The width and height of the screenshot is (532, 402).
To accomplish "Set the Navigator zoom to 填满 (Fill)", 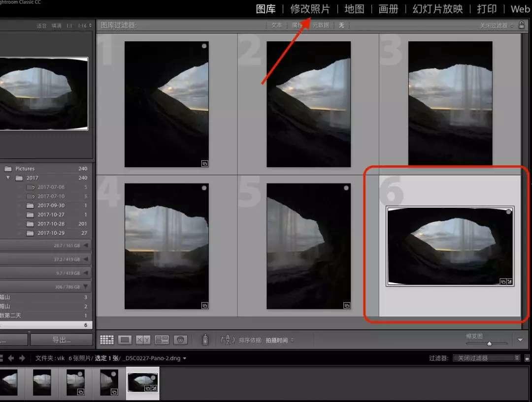I will (x=56, y=26).
